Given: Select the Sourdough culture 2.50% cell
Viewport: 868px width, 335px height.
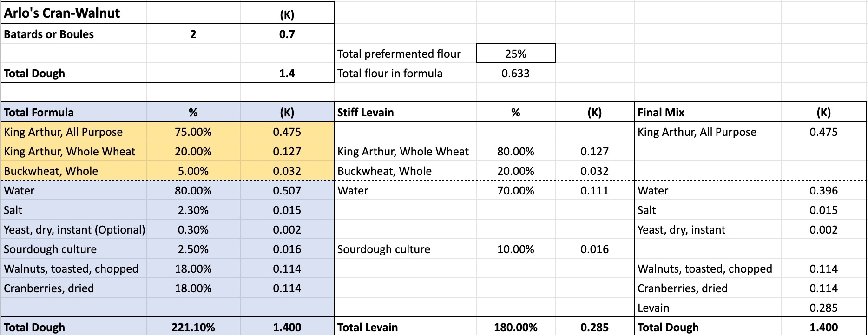Looking at the screenshot, I should tap(193, 249).
